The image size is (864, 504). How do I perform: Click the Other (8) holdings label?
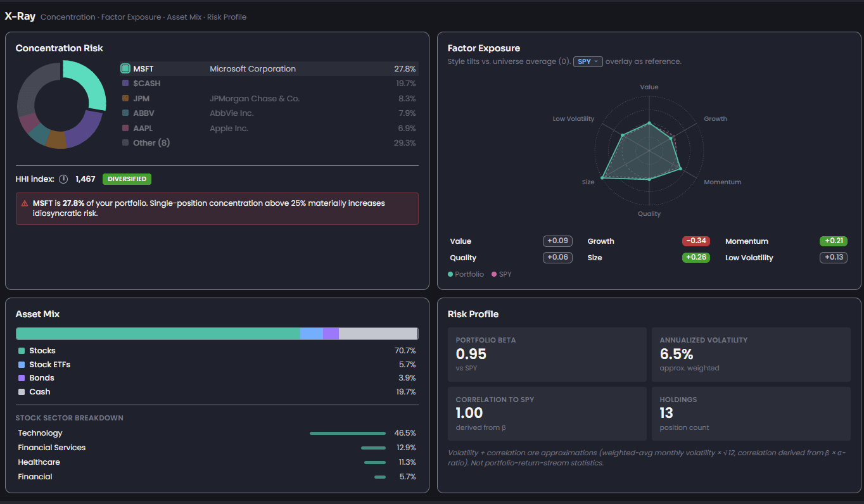pos(151,142)
